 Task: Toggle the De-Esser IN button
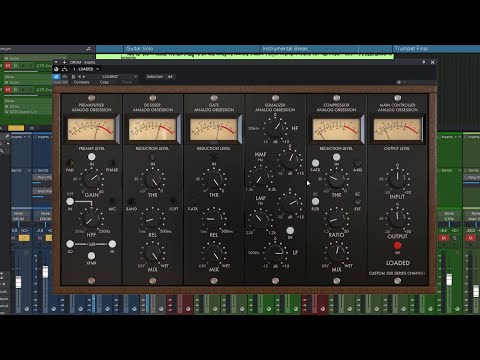click(x=153, y=157)
